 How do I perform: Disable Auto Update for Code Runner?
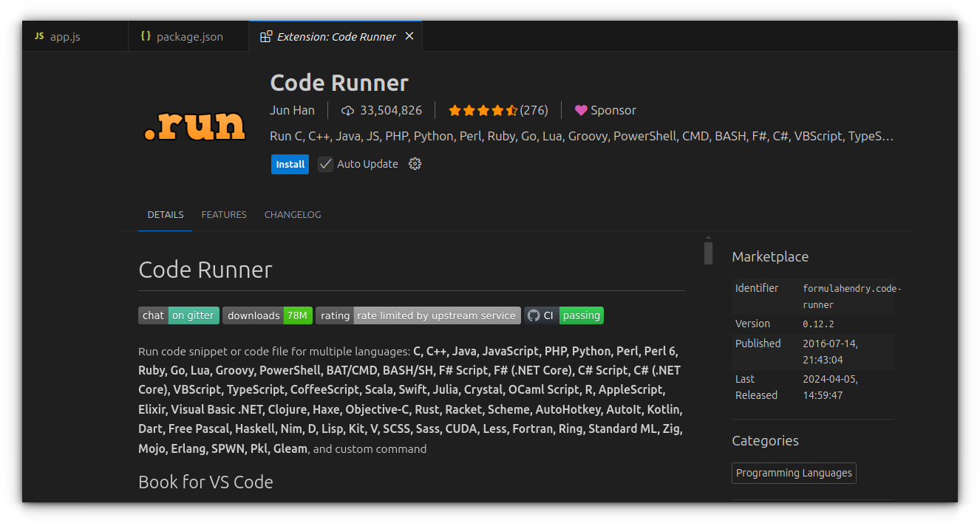(x=325, y=164)
